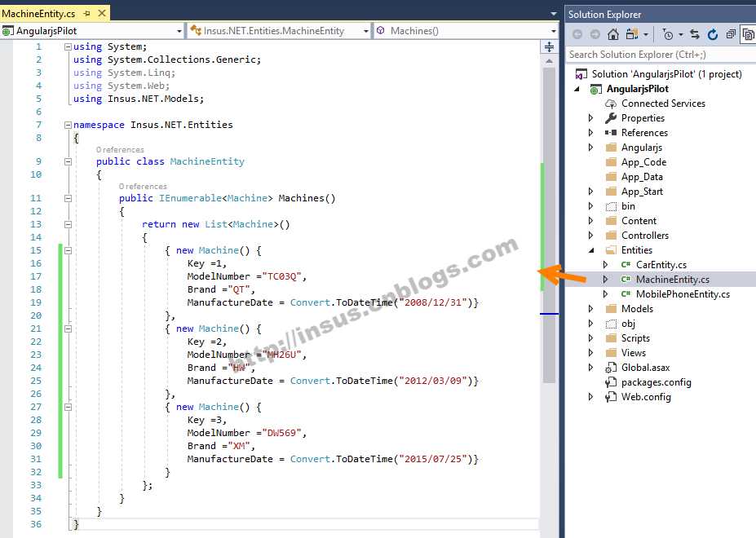Viewport: 756px width, 538px height.
Task: Collapse the namespace Insus.NET.Entities block
Action: pyautogui.click(x=68, y=125)
